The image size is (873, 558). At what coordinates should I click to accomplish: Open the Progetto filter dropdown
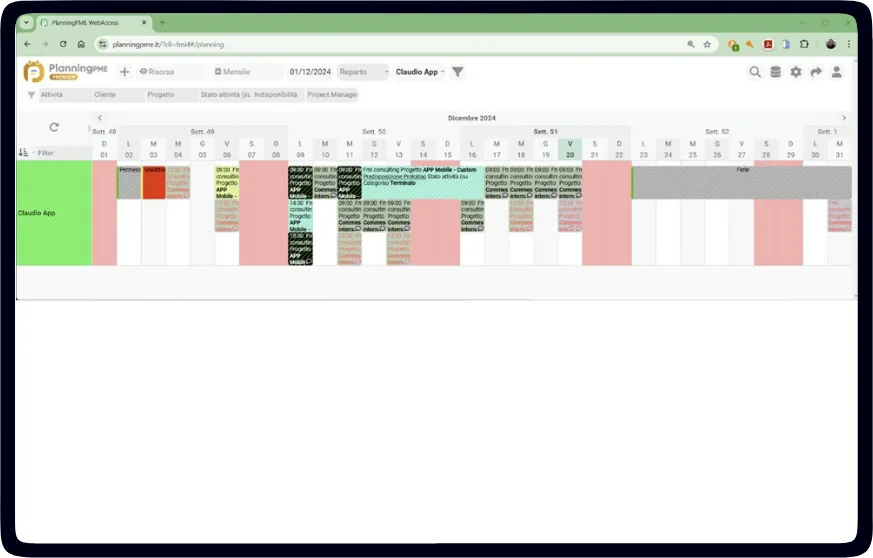coord(171,95)
